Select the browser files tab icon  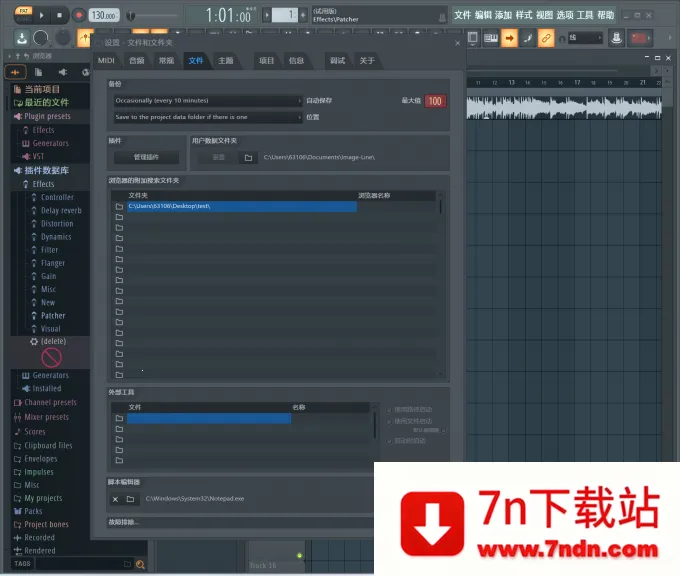39,72
